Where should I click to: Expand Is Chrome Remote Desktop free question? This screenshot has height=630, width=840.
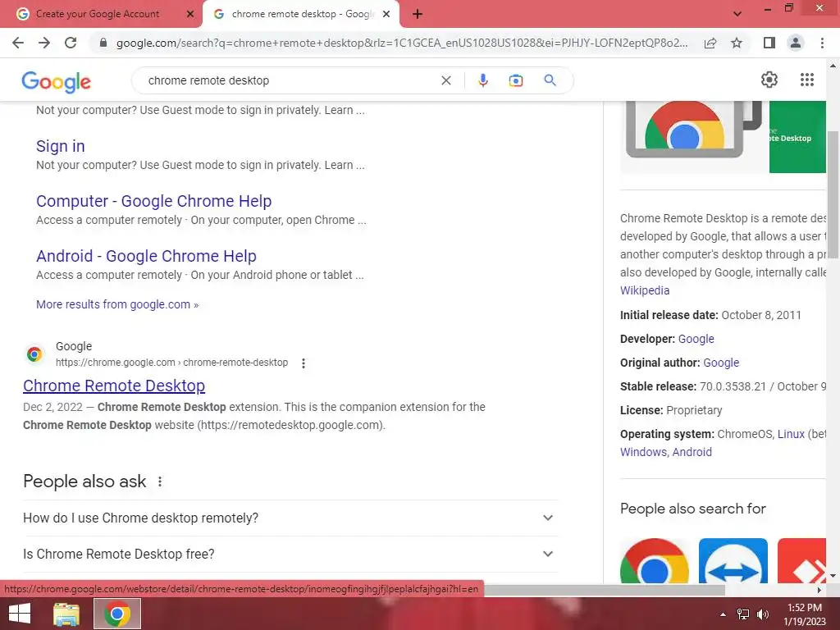click(290, 554)
